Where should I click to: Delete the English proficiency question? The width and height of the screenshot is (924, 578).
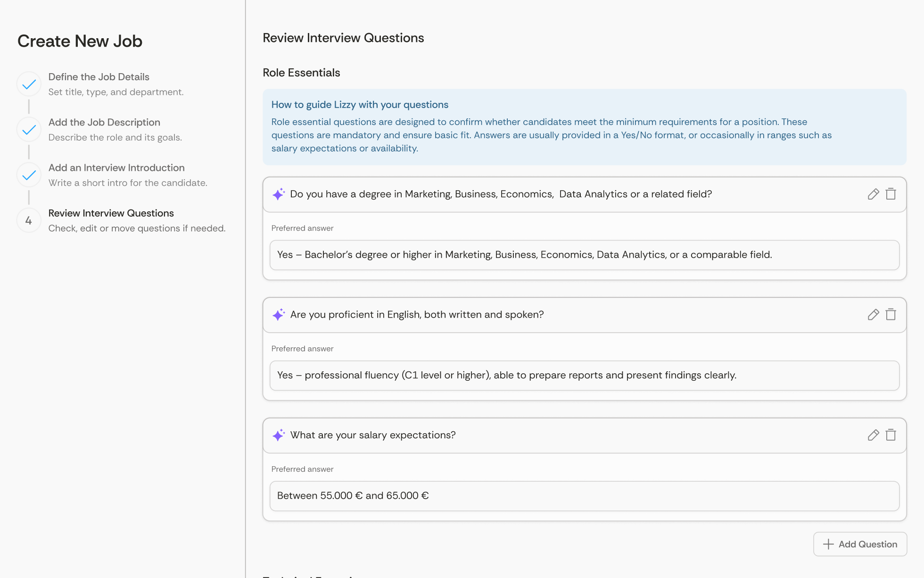pyautogui.click(x=891, y=315)
